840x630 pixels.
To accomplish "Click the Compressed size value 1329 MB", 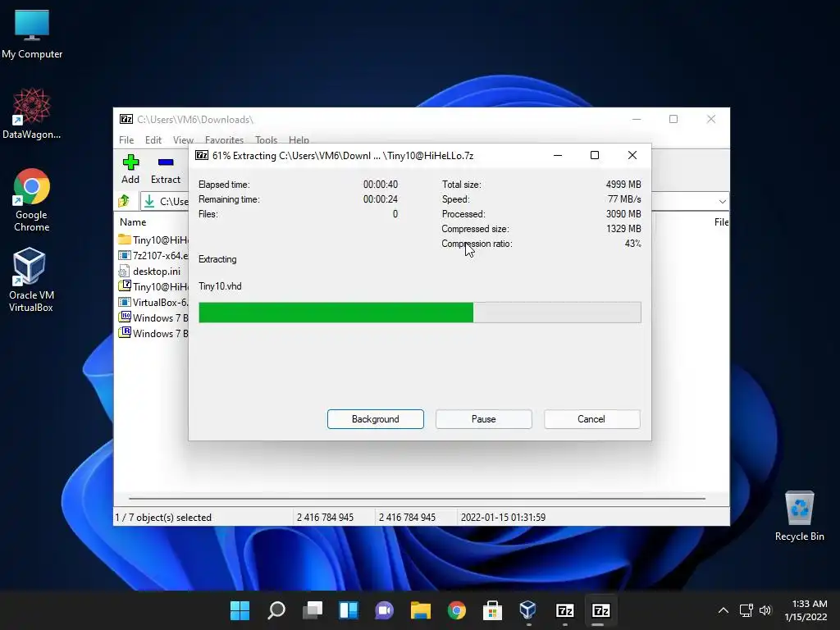I will pos(623,229).
